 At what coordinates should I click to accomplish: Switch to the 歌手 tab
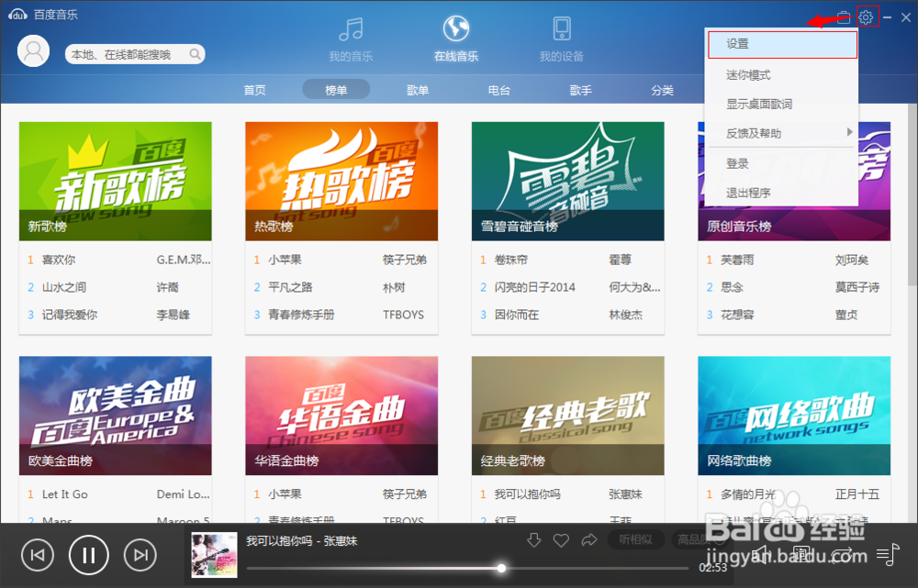pyautogui.click(x=581, y=90)
